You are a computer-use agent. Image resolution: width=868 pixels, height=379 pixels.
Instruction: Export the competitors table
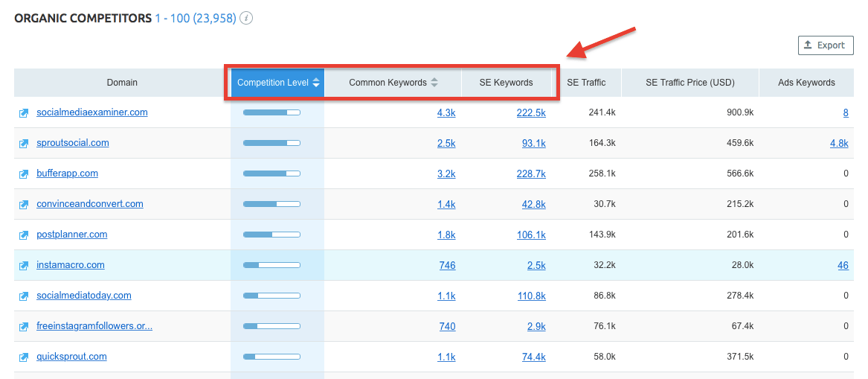tap(826, 45)
